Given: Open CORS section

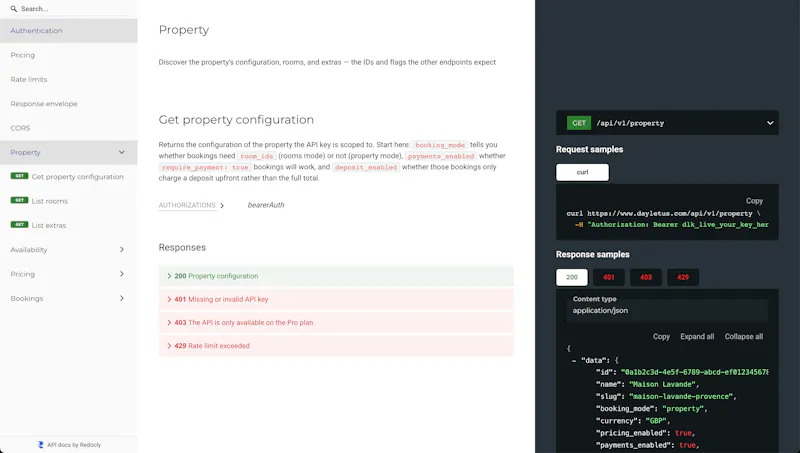Looking at the screenshot, I should 68,128.
